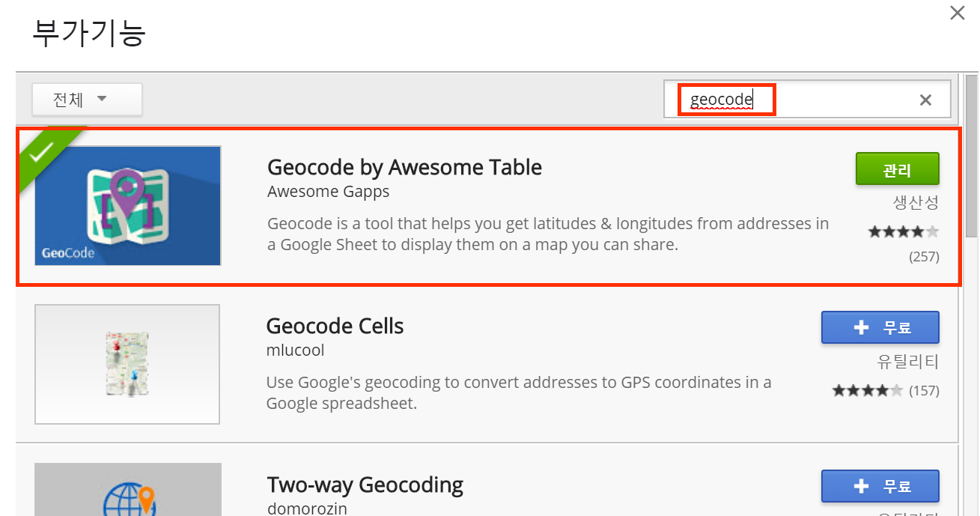Open the Geocode Cells thumbnail image
Image resolution: width=980 pixels, height=516 pixels.
[127, 364]
